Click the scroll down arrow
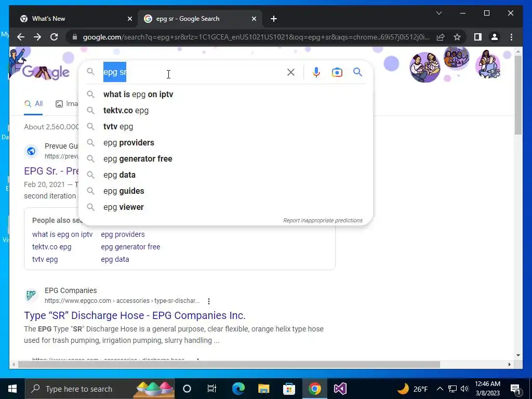This screenshot has height=399, width=532. [518, 355]
